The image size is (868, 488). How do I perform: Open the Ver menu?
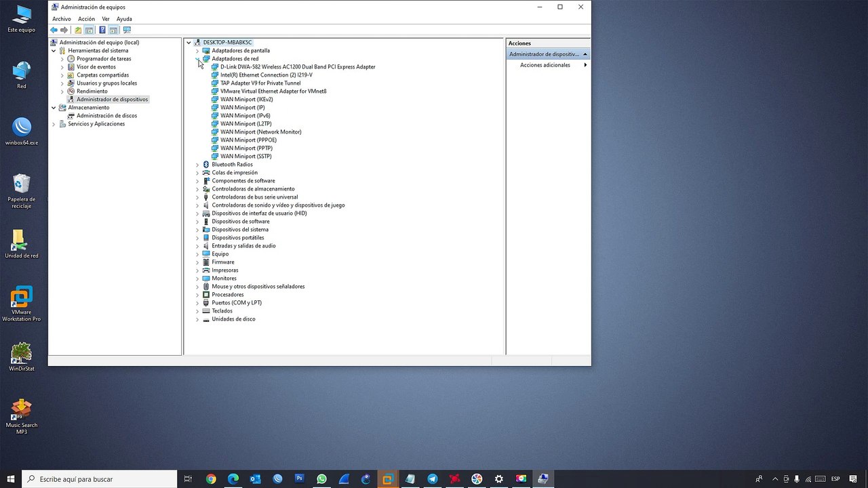click(106, 19)
